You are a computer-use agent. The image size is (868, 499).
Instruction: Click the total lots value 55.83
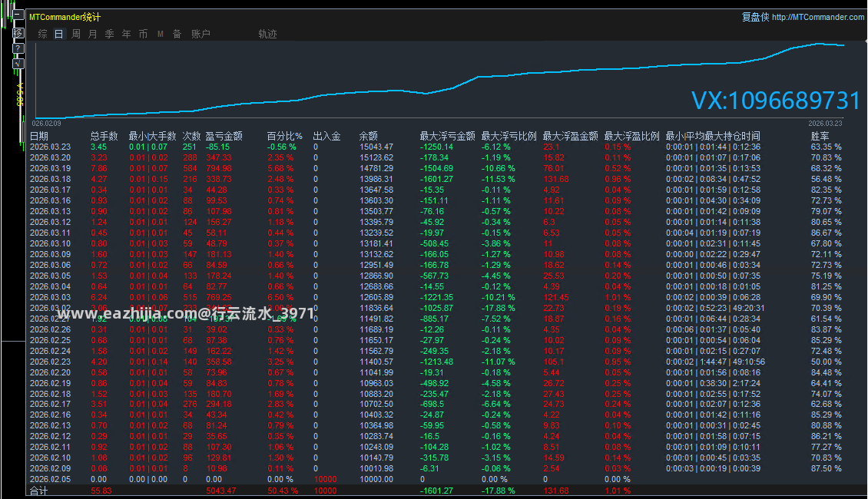(101, 491)
